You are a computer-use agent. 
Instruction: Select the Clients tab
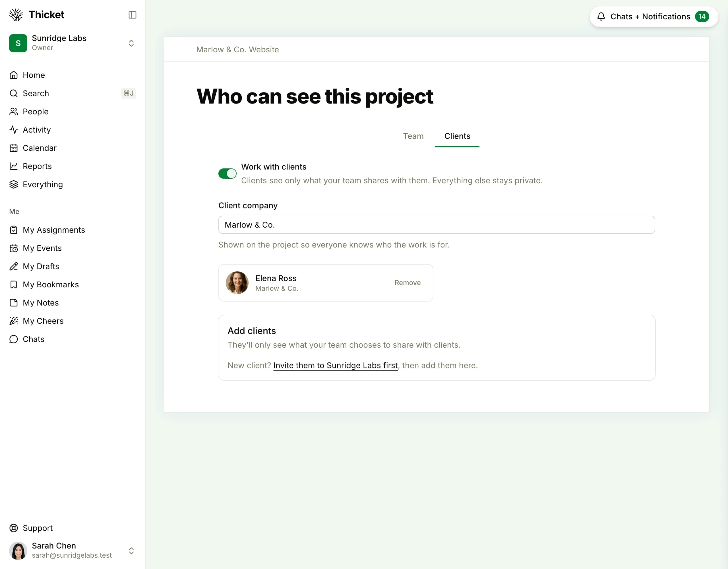(x=457, y=136)
